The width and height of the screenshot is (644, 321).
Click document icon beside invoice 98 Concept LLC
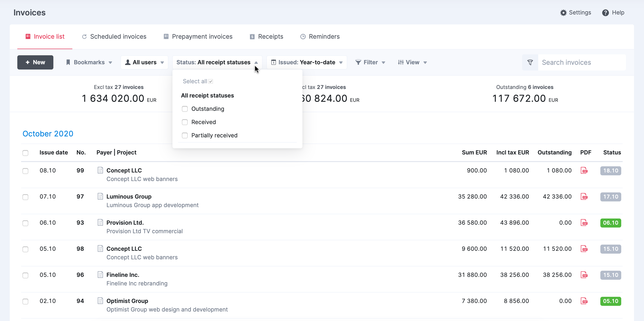pyautogui.click(x=100, y=248)
